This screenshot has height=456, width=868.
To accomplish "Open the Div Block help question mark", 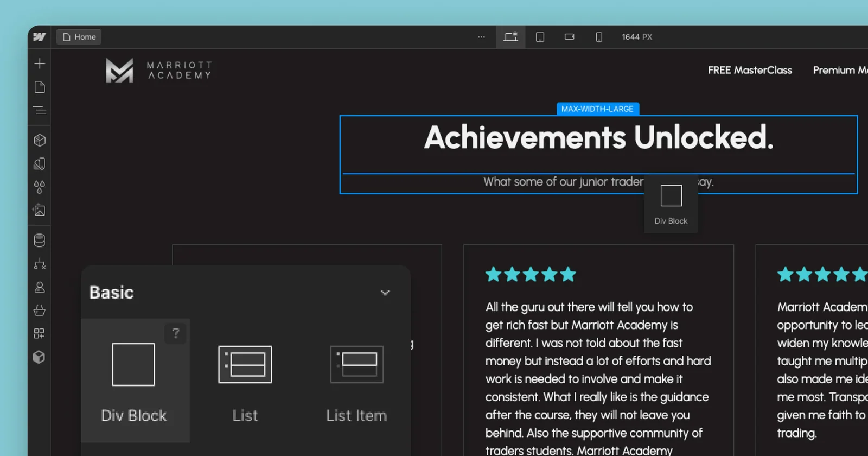I will coord(175,333).
